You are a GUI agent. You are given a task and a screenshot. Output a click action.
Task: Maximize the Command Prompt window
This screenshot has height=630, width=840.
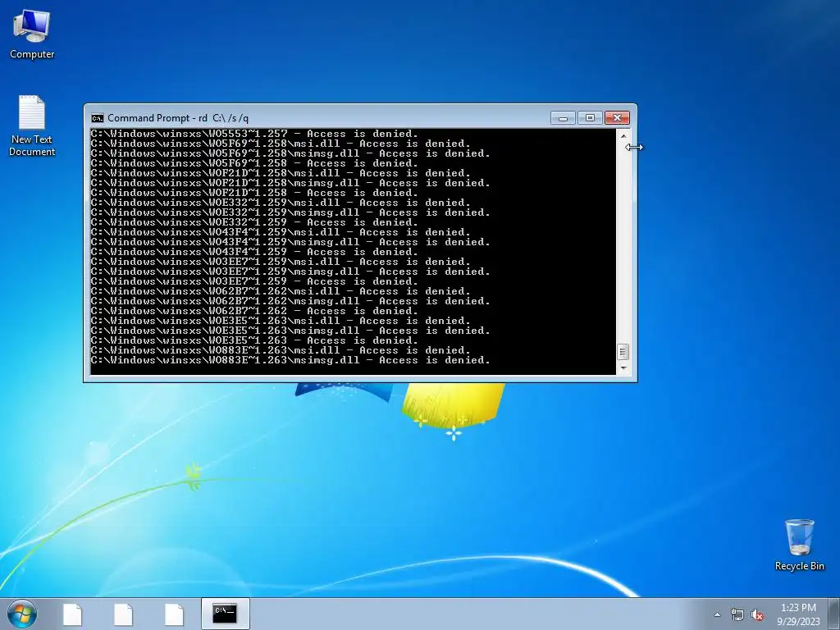tap(590, 118)
